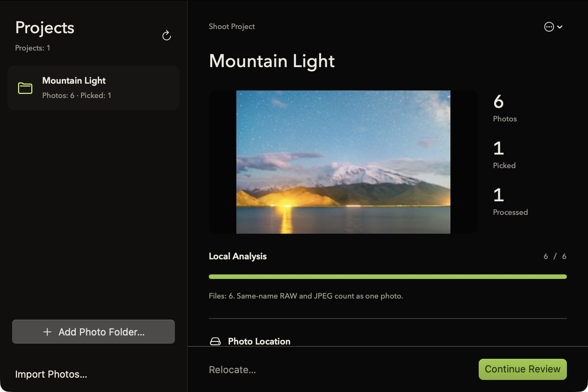Click the Projects: 1 count label

click(32, 48)
